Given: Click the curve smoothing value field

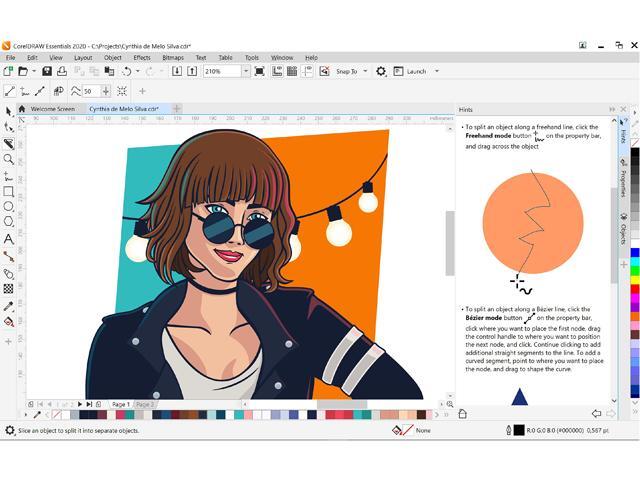Looking at the screenshot, I should [x=91, y=91].
